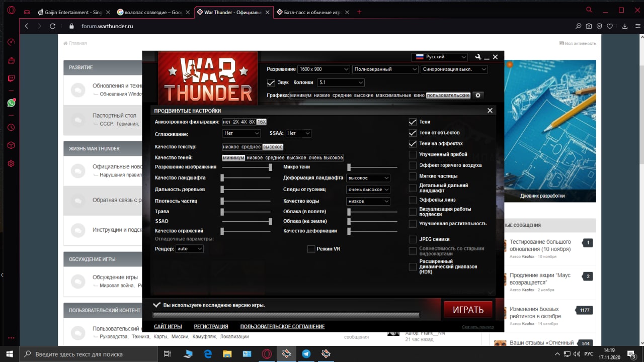Open the notification center icon
Image resolution: width=644 pixels, height=362 pixels.
(x=631, y=354)
